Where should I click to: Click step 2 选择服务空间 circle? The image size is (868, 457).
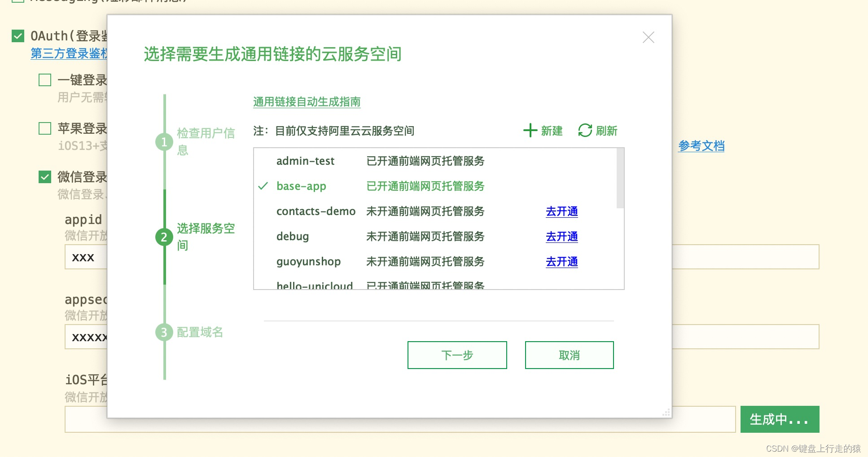[164, 237]
